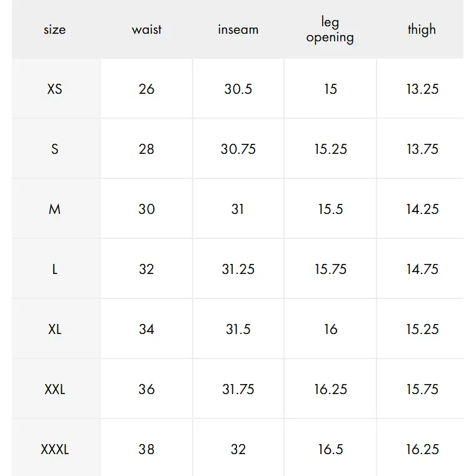
Task: Click the 'size' column header
Action: pos(55,29)
